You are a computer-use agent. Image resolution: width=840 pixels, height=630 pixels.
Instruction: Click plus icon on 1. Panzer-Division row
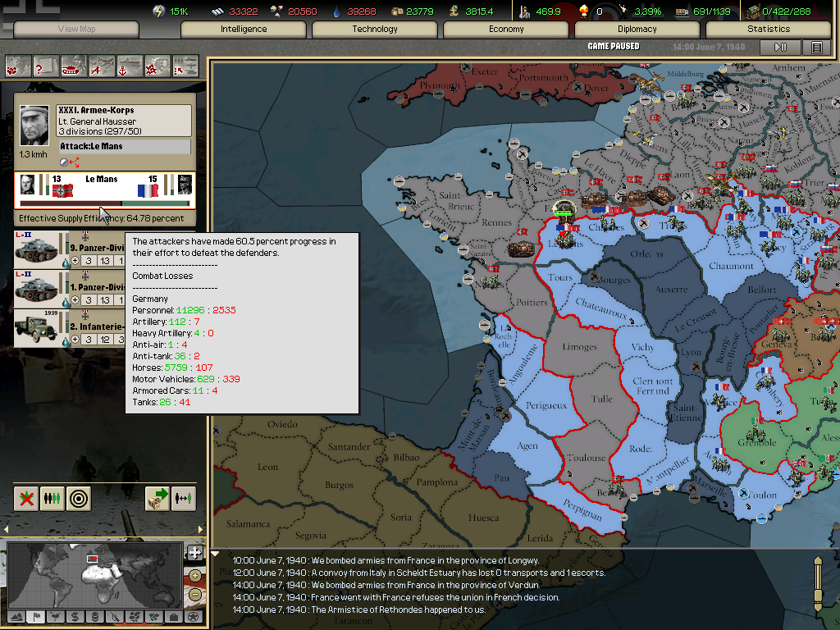pos(75,300)
